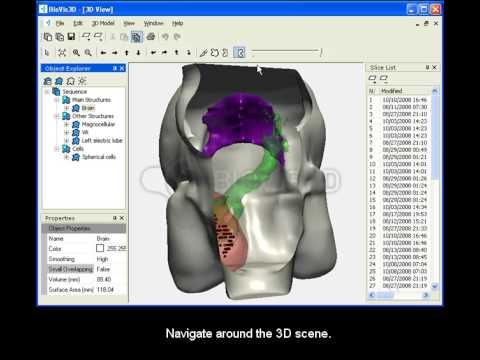Expand the Brain tree node
This screenshot has height=360, width=480.
tap(67, 108)
